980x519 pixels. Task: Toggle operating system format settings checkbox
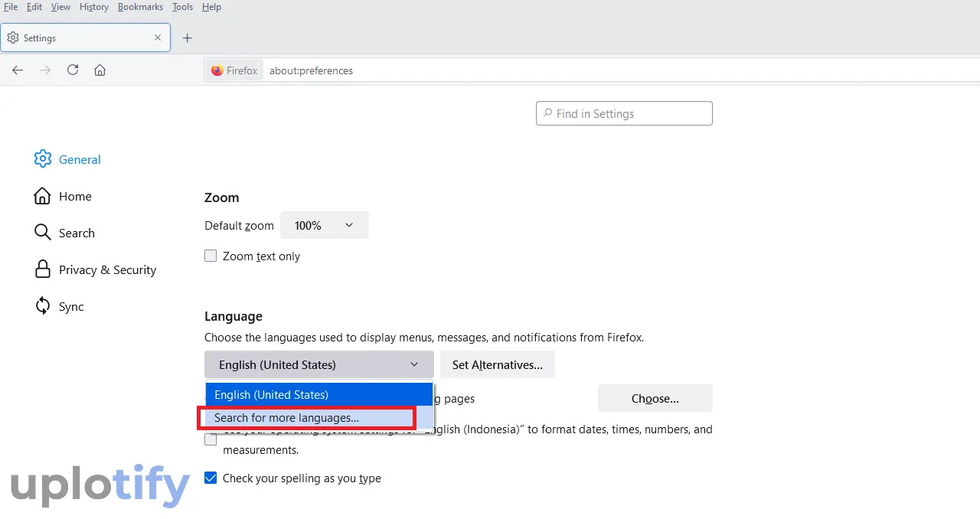coord(211,440)
